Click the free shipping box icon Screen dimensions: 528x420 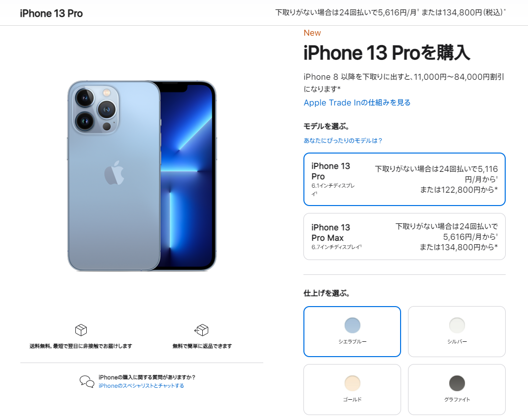(x=81, y=330)
